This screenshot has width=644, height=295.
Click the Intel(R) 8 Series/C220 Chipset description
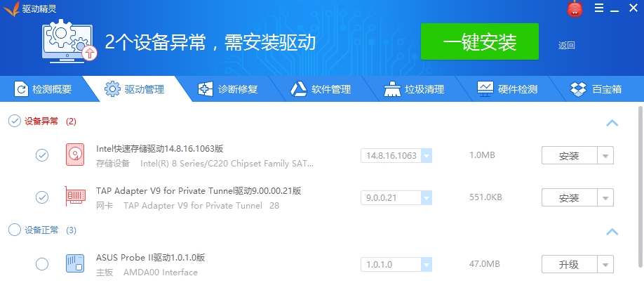[227, 164]
